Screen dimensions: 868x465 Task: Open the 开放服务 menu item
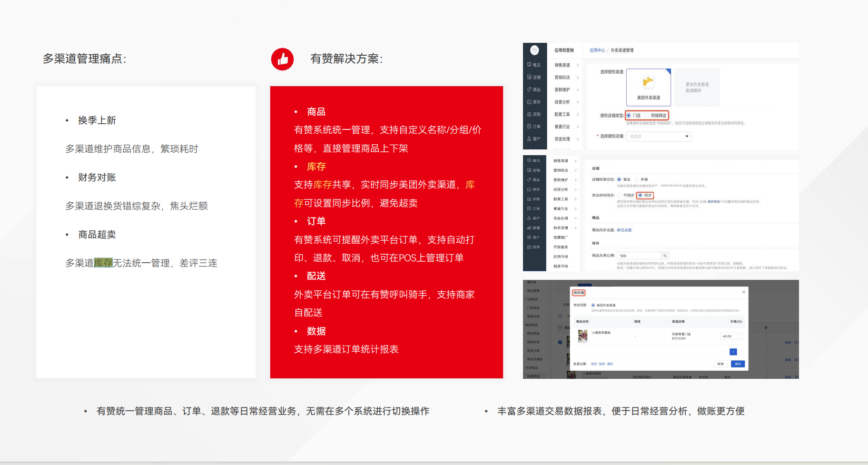click(x=561, y=247)
